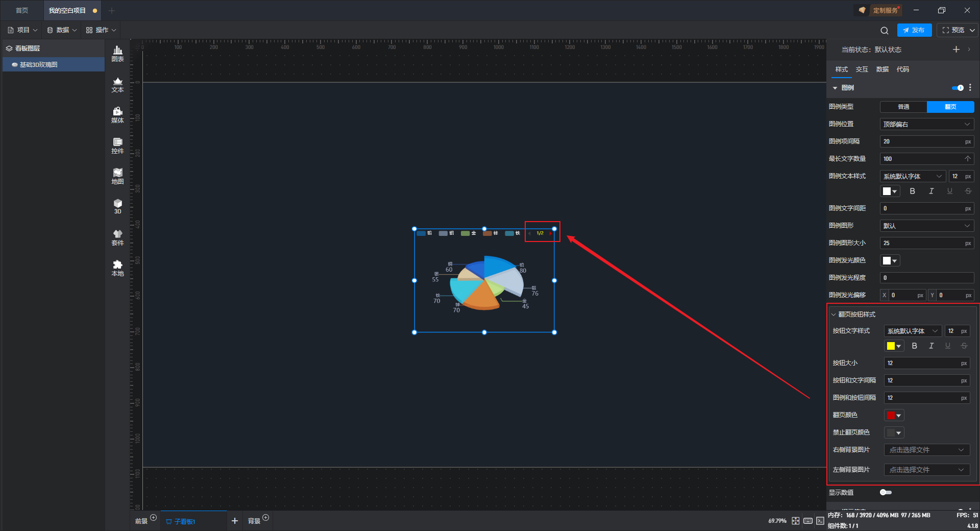This screenshot has width=980, height=531.
Task: Open 左侧背景图片 file selector dropdown
Action: (x=927, y=470)
